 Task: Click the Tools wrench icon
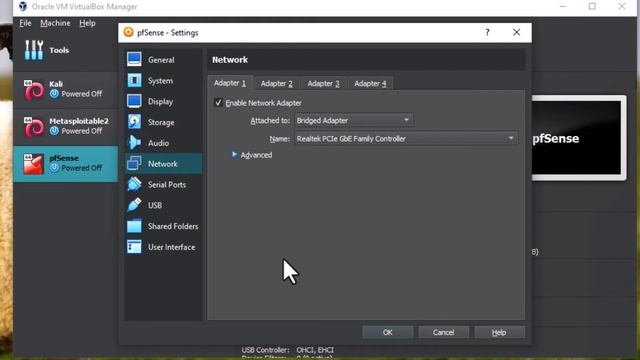coord(34,50)
